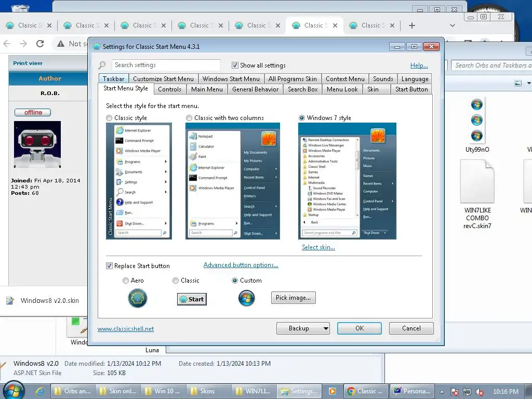Click the magnifier icon beside Search settings
The image size is (532, 399).
[x=102, y=65]
